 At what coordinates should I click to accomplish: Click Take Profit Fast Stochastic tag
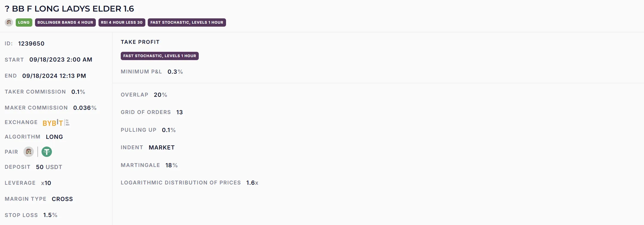[x=160, y=56]
